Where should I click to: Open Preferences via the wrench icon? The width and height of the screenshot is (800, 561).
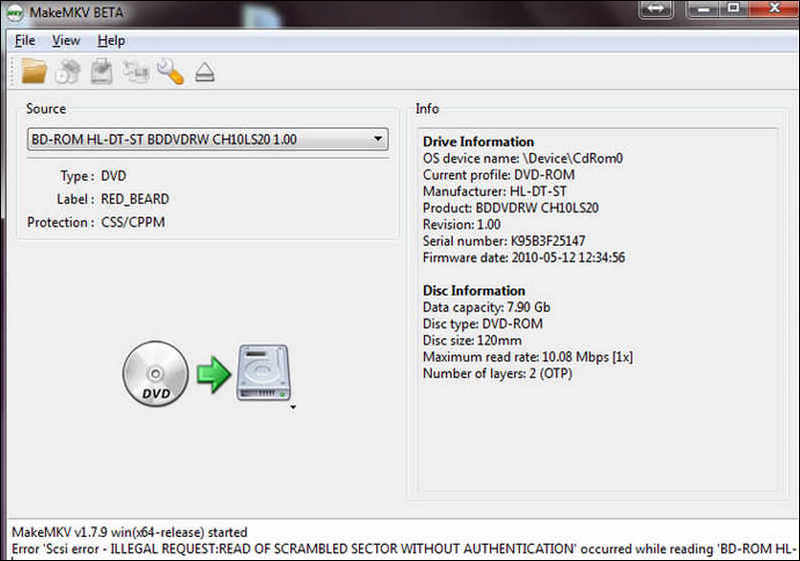[170, 71]
